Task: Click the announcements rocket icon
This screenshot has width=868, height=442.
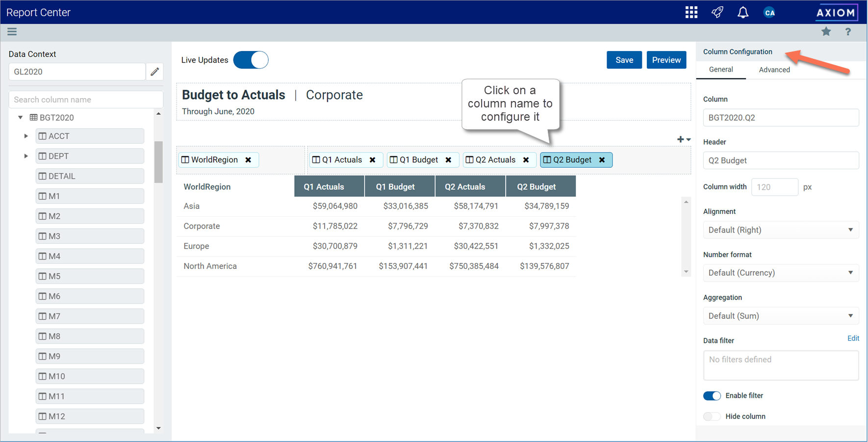Action: click(717, 12)
